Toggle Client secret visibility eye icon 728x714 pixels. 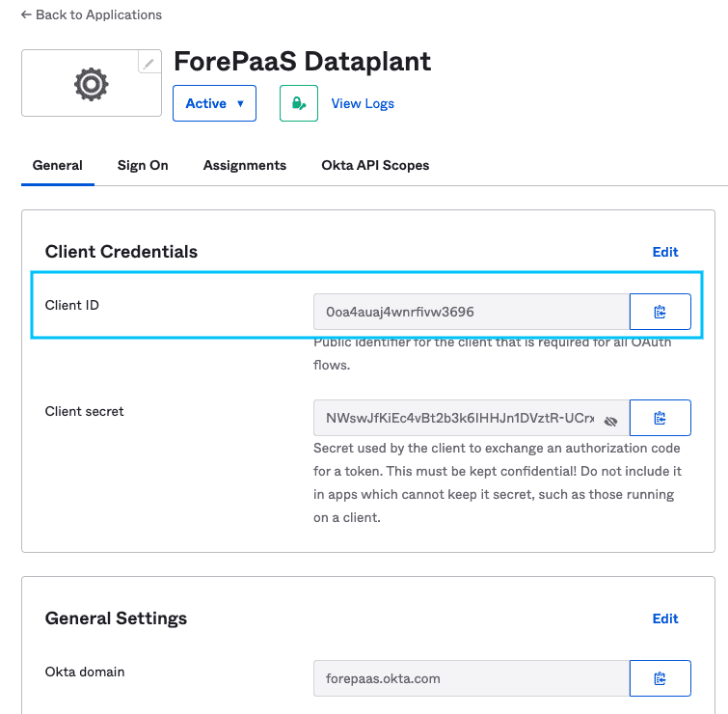point(611,422)
